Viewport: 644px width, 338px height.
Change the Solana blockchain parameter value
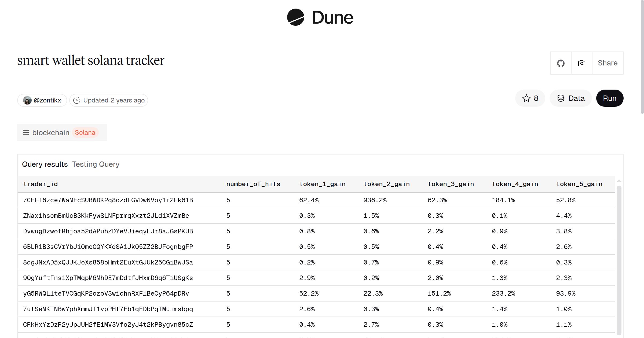pos(85,132)
